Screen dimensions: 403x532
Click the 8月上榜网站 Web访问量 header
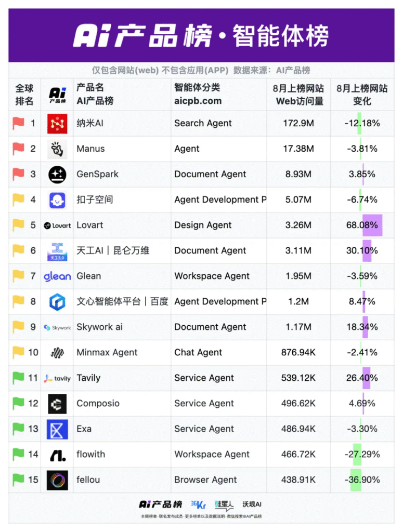298,95
